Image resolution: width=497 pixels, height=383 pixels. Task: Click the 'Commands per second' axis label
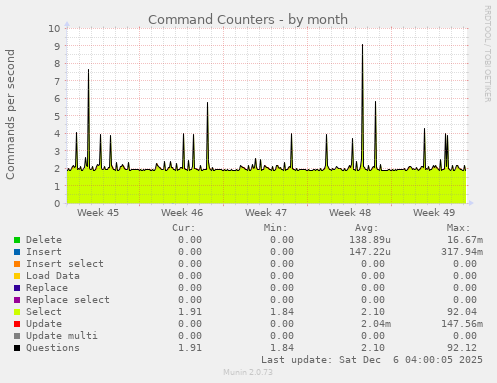[x=10, y=114]
